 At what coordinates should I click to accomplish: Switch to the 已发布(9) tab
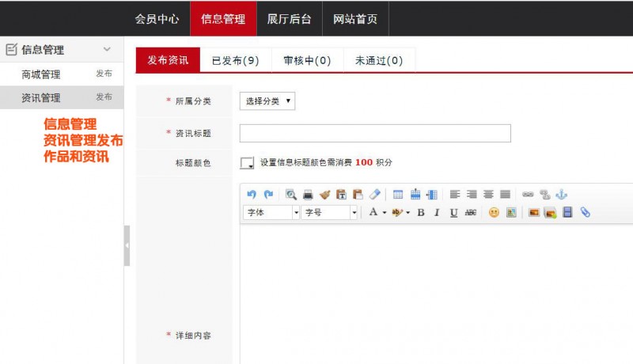coord(235,60)
